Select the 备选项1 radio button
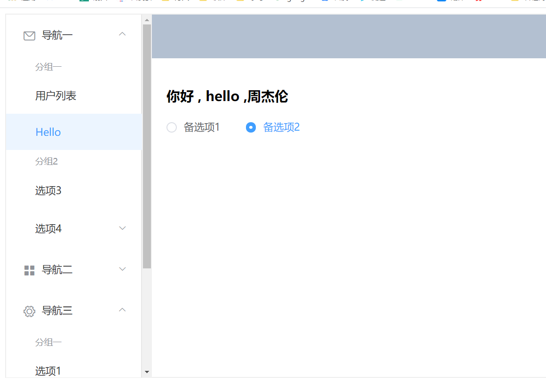The width and height of the screenshot is (546, 392). click(x=172, y=127)
